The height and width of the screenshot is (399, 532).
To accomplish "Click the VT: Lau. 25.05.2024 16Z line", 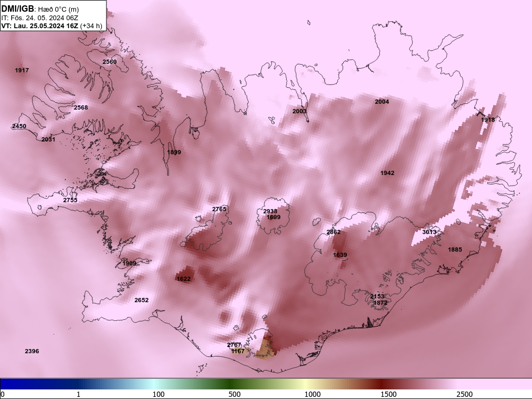I will tap(52, 26).
